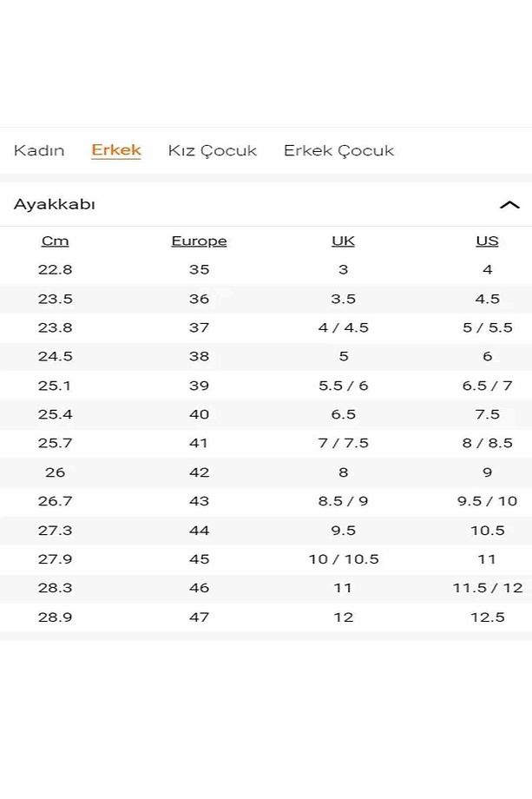Open the Kız Çocuk tab

coord(213,151)
